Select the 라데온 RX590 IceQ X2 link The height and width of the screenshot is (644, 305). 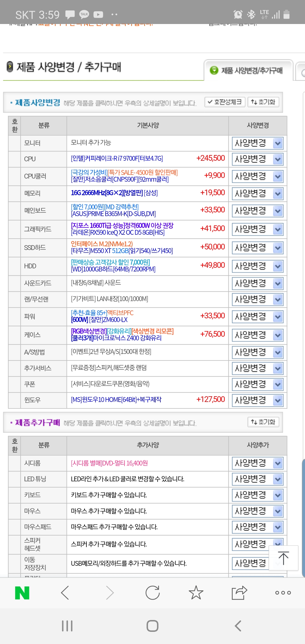(x=118, y=232)
